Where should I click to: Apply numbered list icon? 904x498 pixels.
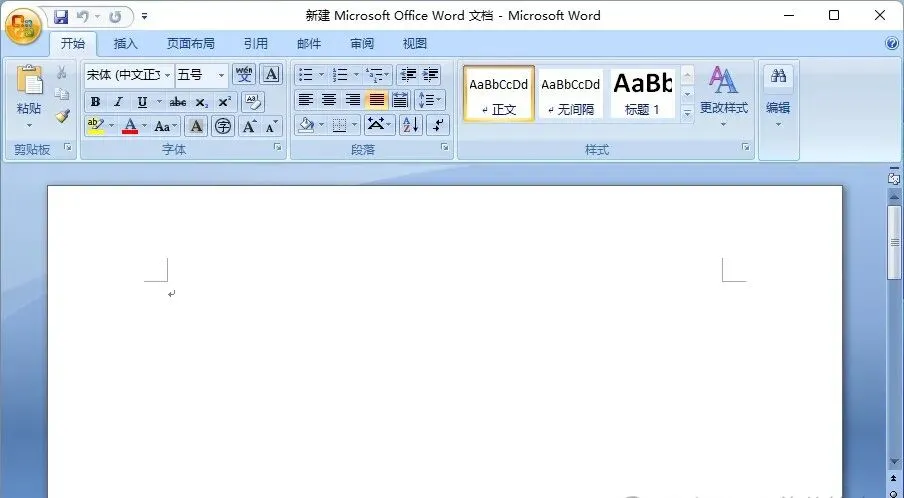(x=341, y=74)
